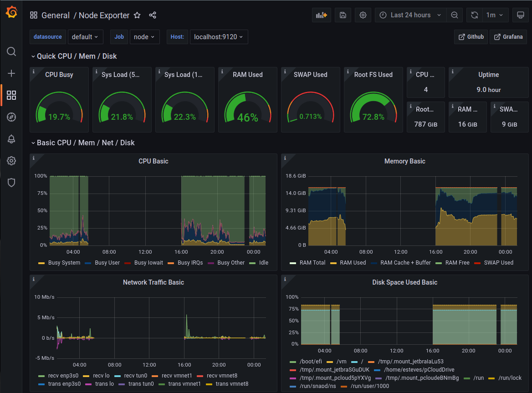Open Alerting via the bell icon
This screenshot has width=532, height=393.
[11, 139]
